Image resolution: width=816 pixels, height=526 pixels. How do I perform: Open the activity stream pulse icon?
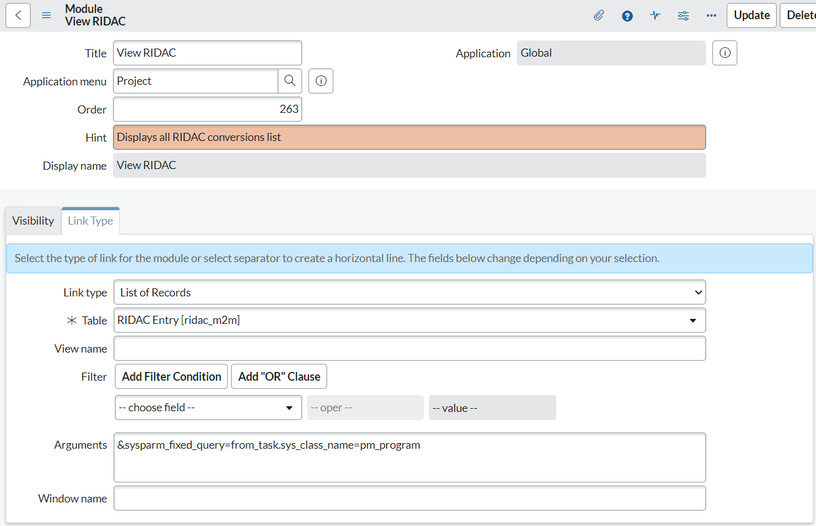655,16
